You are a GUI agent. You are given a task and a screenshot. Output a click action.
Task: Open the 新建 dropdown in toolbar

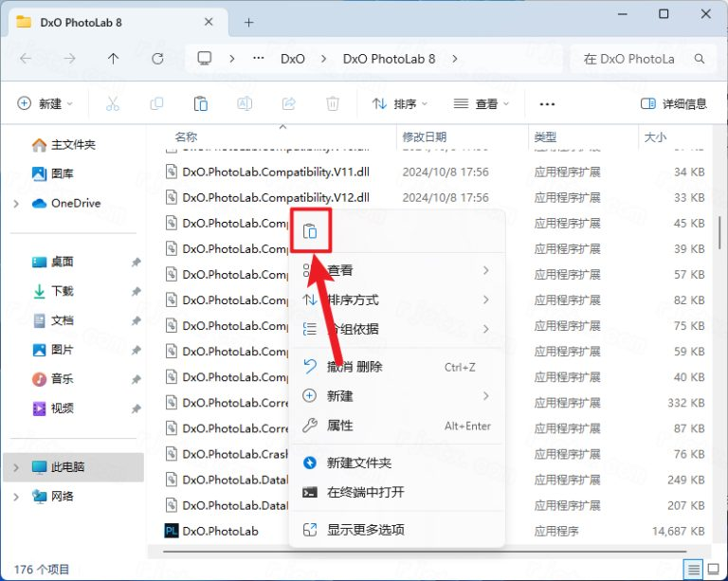pyautogui.click(x=46, y=103)
